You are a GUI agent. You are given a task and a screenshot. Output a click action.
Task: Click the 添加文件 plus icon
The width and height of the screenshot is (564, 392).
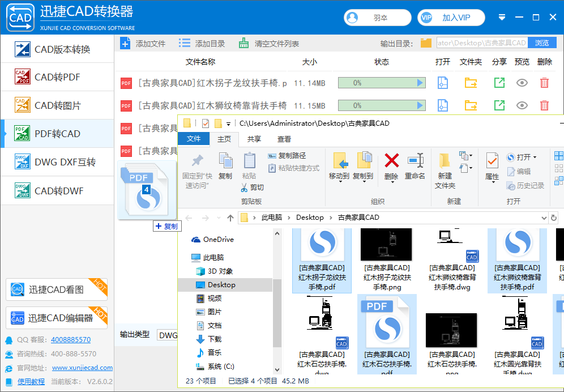pyautogui.click(x=125, y=44)
